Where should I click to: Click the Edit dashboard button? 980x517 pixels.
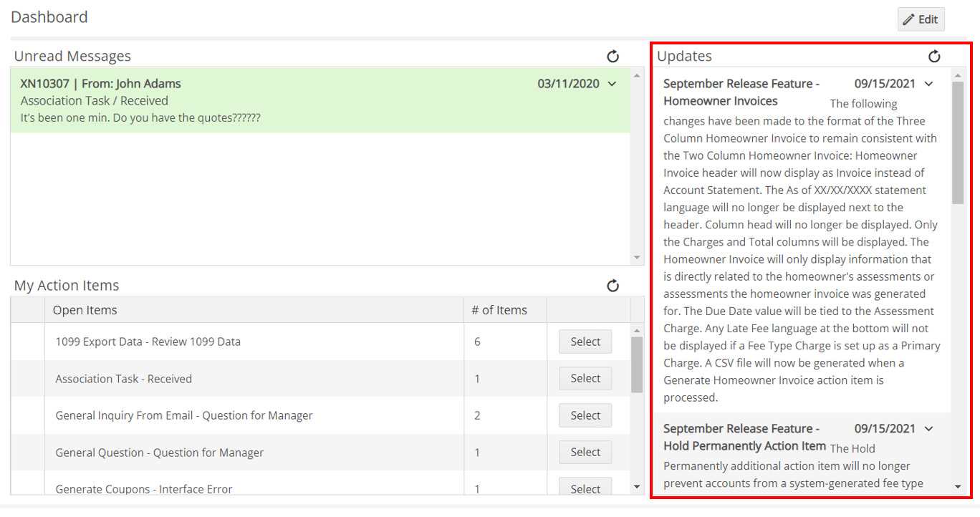coord(921,19)
